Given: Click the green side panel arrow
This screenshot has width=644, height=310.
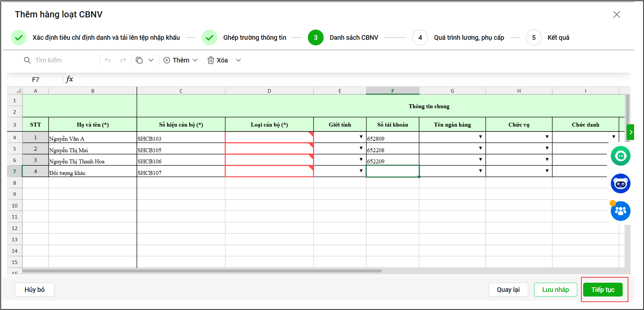Looking at the screenshot, I should point(630,132).
